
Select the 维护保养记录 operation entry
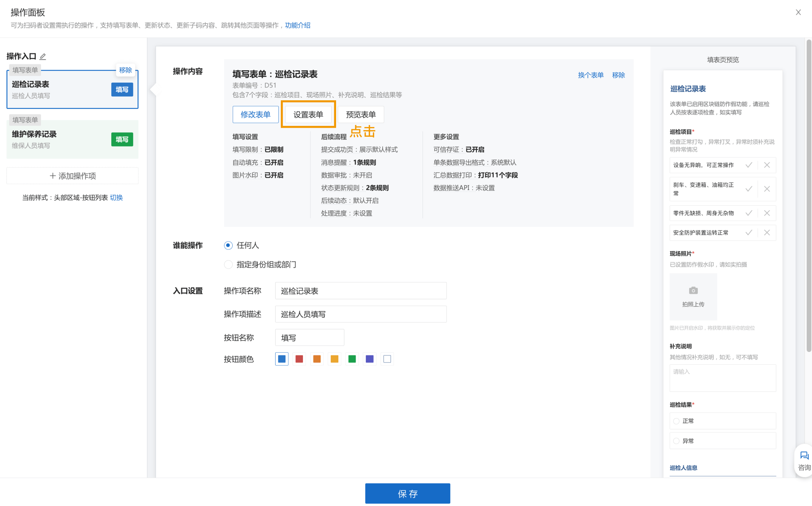pos(73,139)
